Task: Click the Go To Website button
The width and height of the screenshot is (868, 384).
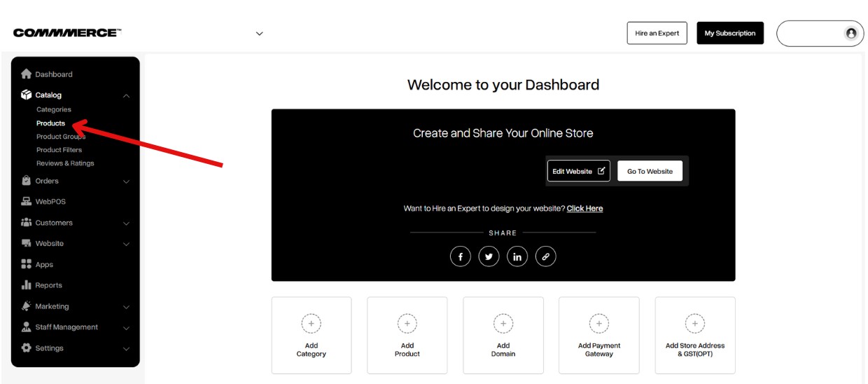Action: click(650, 171)
